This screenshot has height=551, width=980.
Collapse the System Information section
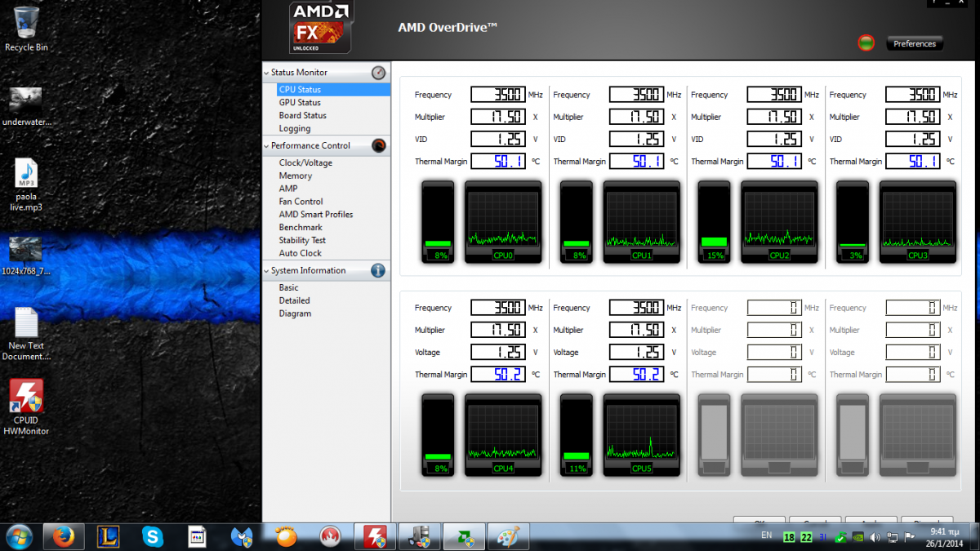coord(266,270)
